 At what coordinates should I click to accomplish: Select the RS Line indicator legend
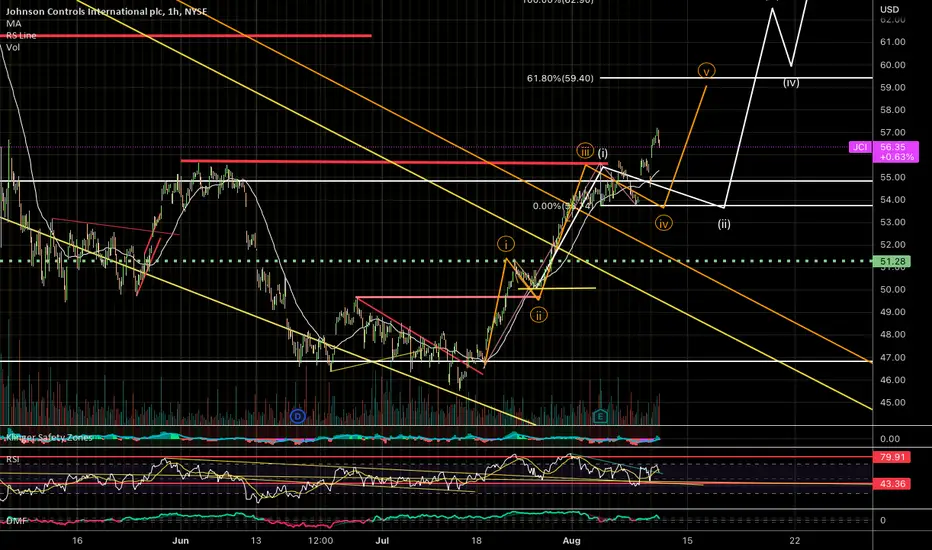(x=21, y=35)
